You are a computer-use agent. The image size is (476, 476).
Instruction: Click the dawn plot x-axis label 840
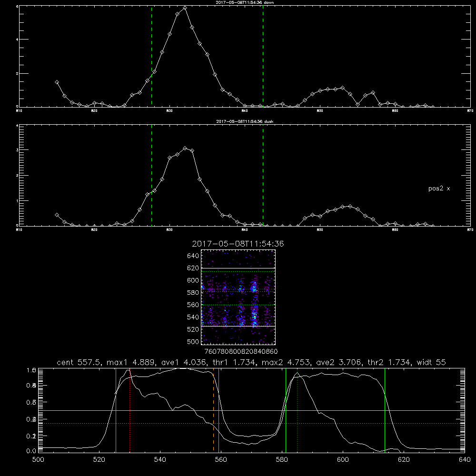245,111
